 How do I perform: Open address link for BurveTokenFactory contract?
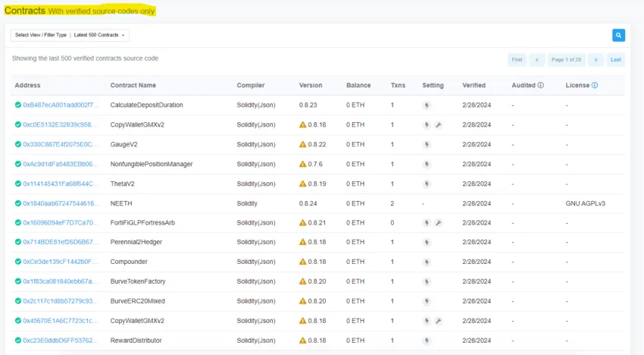point(61,281)
